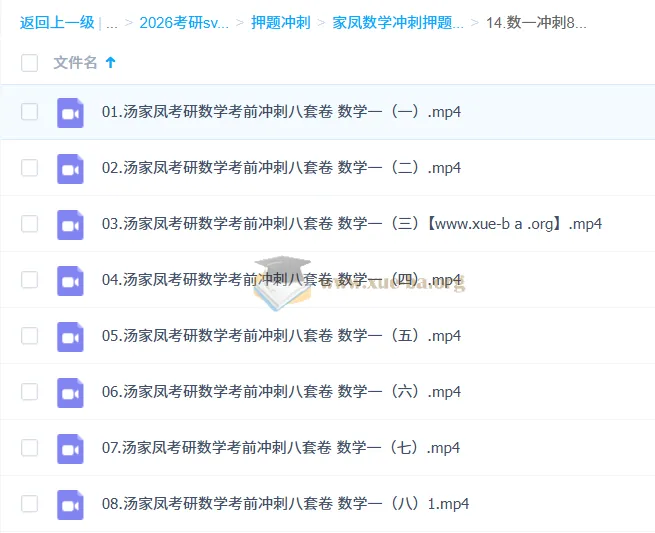Check the box for 05 数学一（五）.mp4
This screenshot has width=655, height=533.
tap(30, 335)
